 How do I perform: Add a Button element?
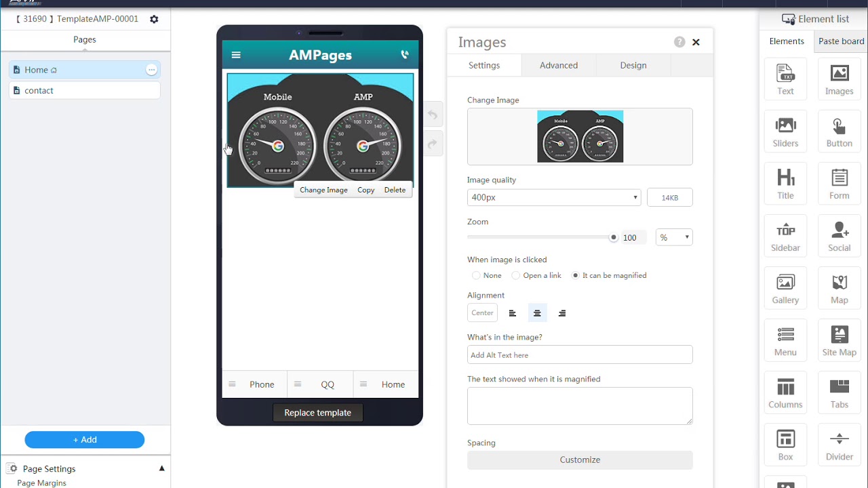pos(839,133)
